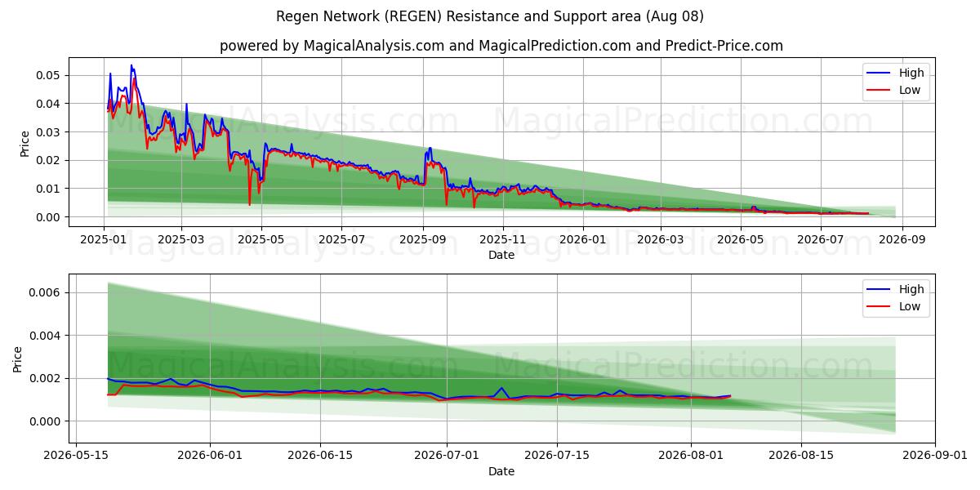Viewport: 980px width, 490px height.
Task: Click the '2026-06-15' tick label on the bottom chart
Action: (320, 456)
